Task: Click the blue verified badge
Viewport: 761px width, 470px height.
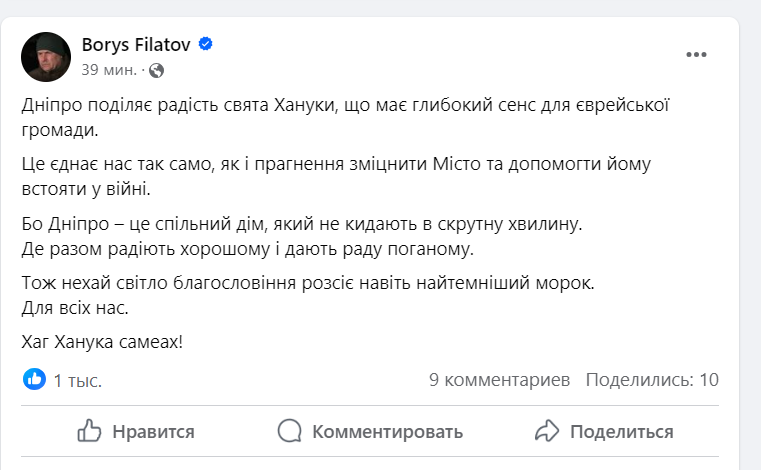Action: [x=206, y=44]
